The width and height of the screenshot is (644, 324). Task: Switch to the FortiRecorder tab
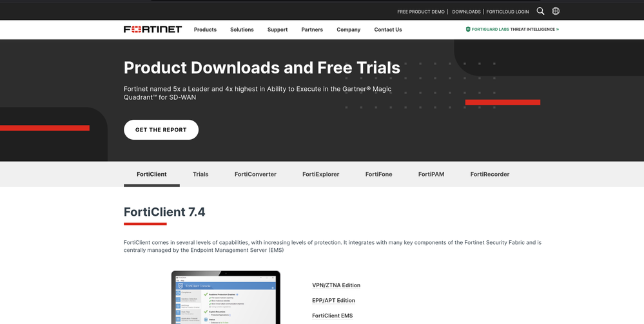490,174
